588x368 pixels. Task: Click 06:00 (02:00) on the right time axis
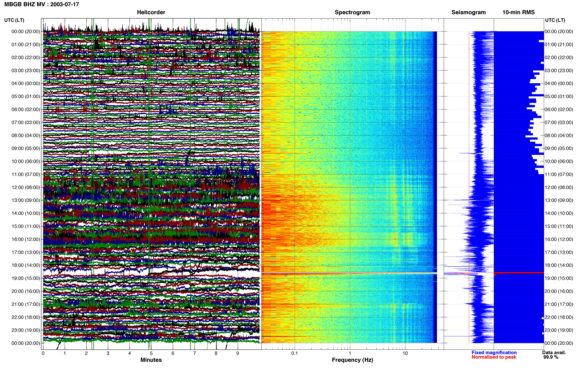[x=559, y=109]
